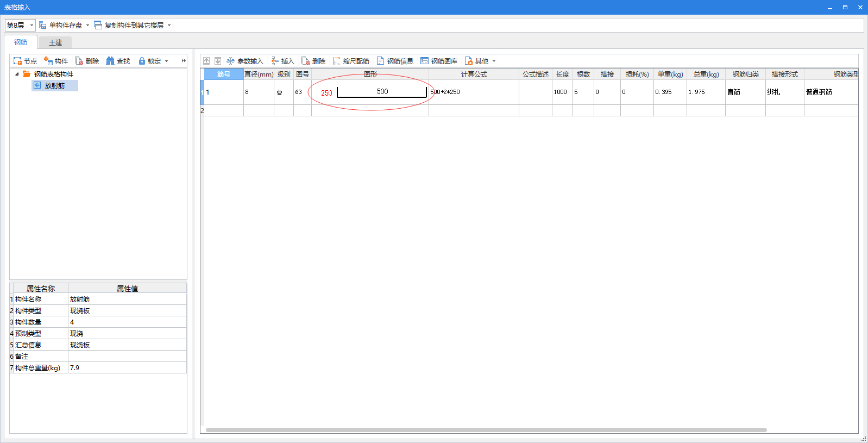Click the empty 备注 value cell
Viewport: 868px width, 443px height.
click(x=127, y=357)
